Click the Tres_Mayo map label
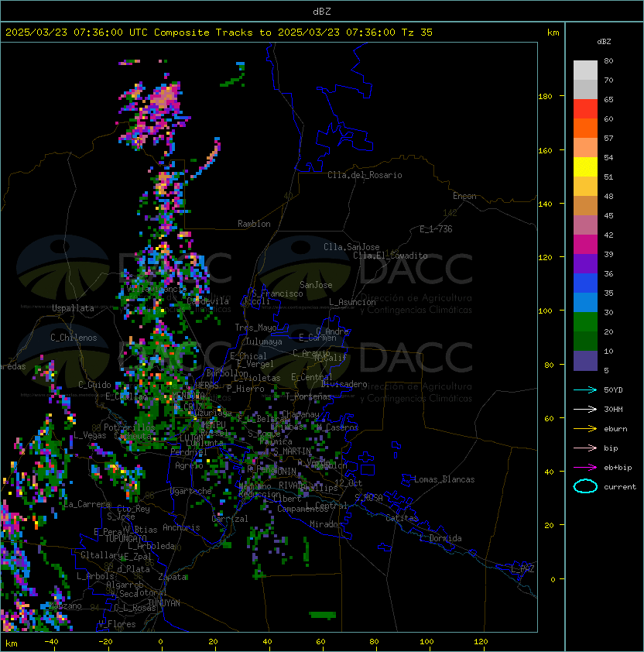The image size is (644, 652). click(255, 328)
